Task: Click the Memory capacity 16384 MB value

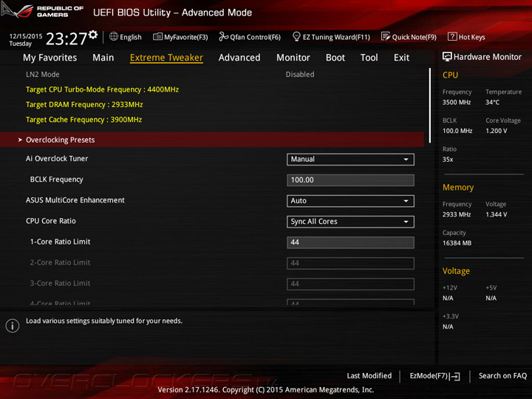Action: coord(457,243)
